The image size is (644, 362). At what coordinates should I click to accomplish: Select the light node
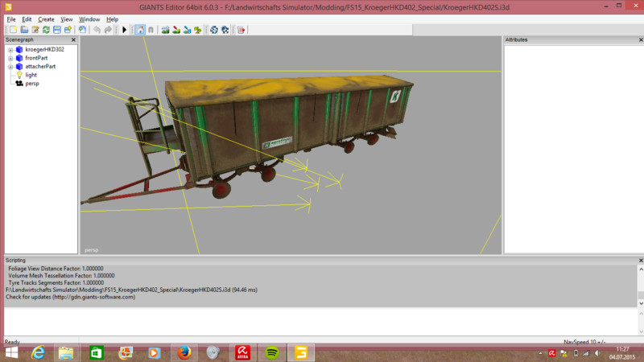31,75
